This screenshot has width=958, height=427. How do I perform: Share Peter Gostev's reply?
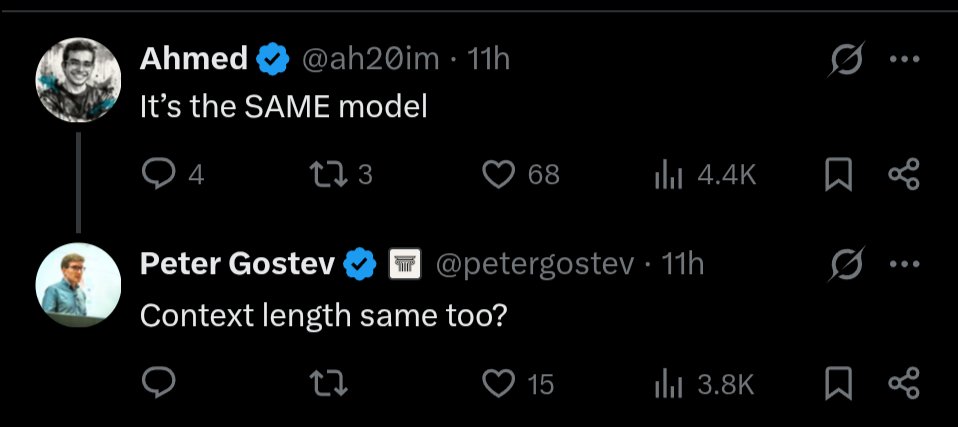coord(904,383)
